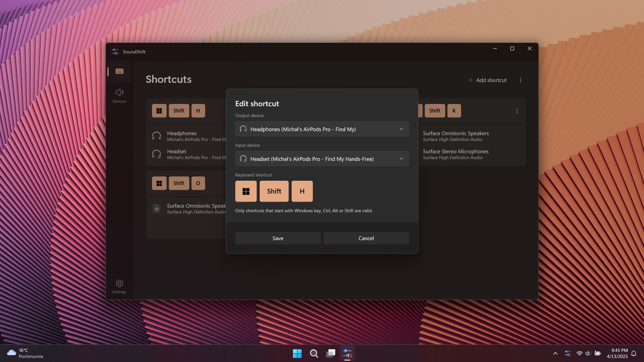Click the Shift badge on Shift H card

click(179, 111)
